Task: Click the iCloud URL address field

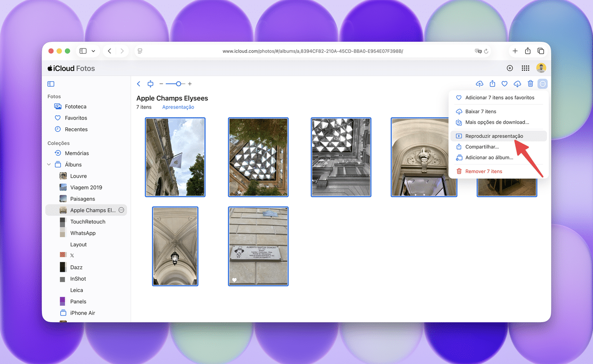Action: 313,51
